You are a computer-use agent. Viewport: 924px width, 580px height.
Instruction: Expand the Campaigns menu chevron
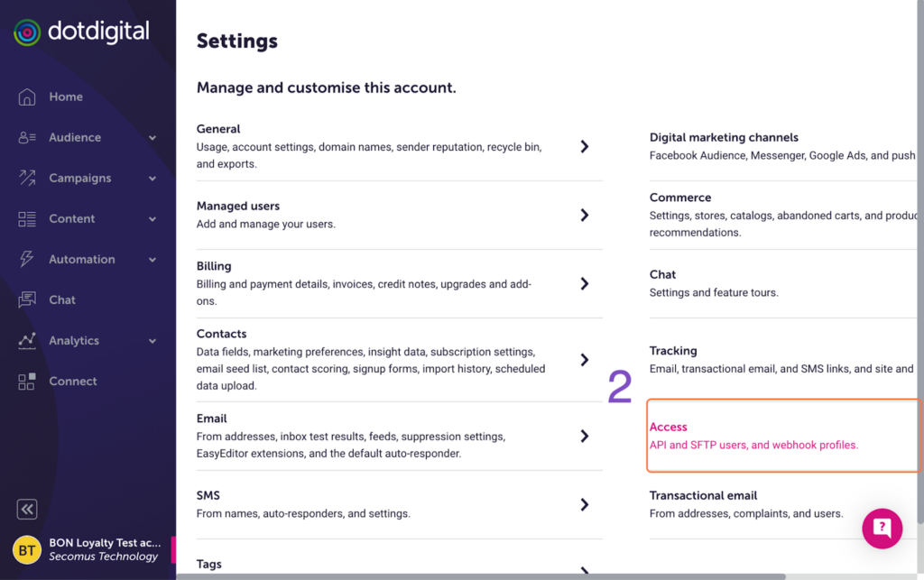(152, 179)
